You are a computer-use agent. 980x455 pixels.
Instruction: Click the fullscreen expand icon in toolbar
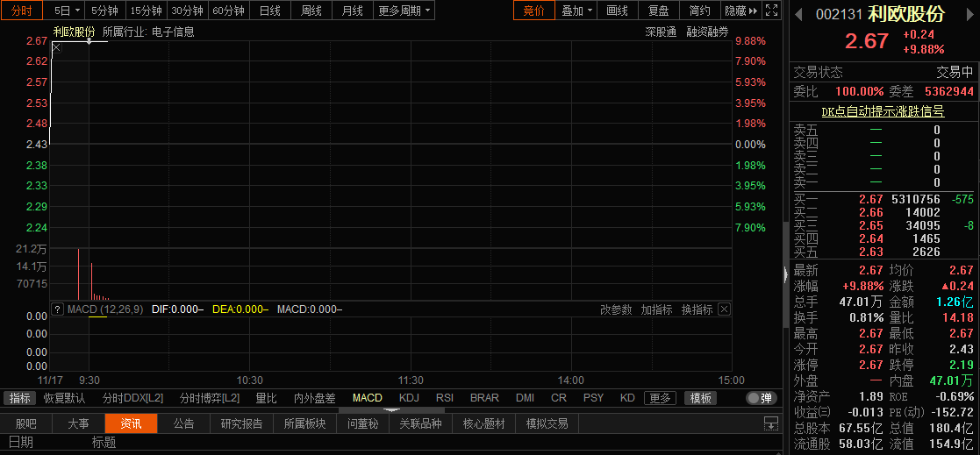pos(771,11)
